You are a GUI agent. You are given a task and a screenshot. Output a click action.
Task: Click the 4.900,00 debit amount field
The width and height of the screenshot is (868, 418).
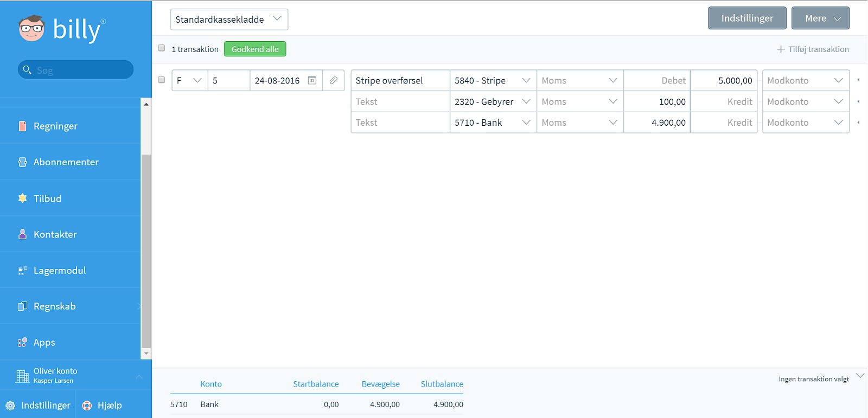657,123
